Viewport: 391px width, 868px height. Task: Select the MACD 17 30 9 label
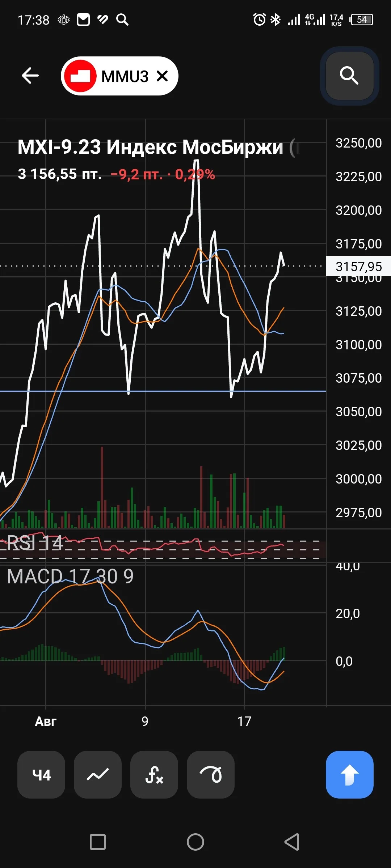(70, 576)
